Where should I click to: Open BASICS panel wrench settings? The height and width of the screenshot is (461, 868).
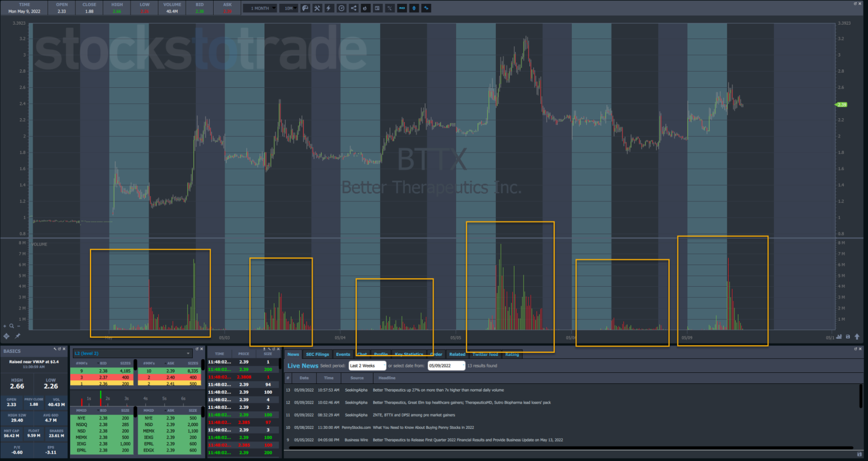(55, 349)
